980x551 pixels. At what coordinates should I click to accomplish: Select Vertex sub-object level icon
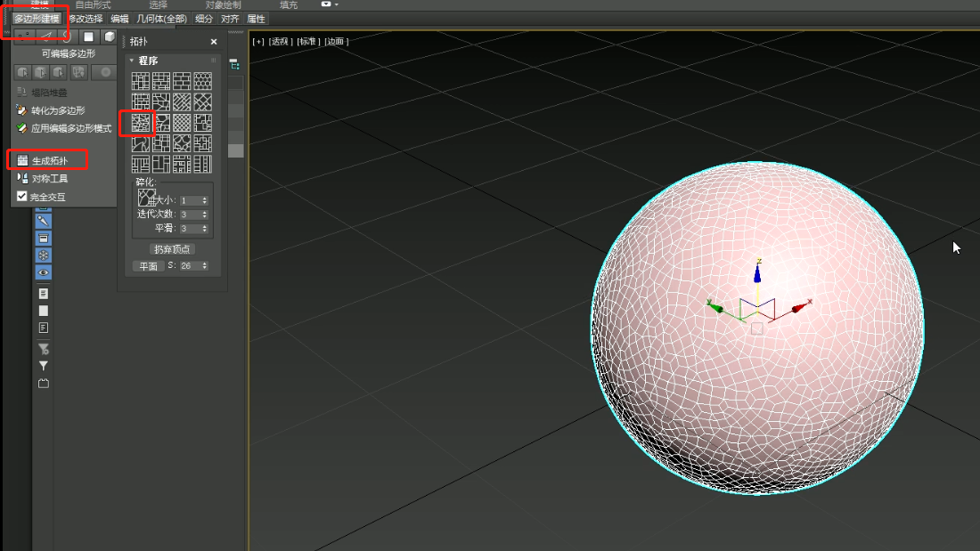pyautogui.click(x=24, y=36)
